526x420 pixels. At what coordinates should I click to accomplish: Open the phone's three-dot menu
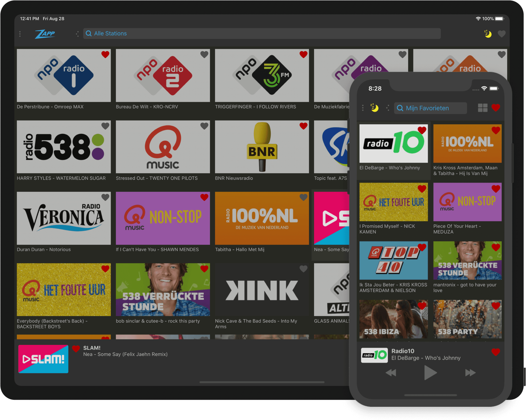coord(363,108)
